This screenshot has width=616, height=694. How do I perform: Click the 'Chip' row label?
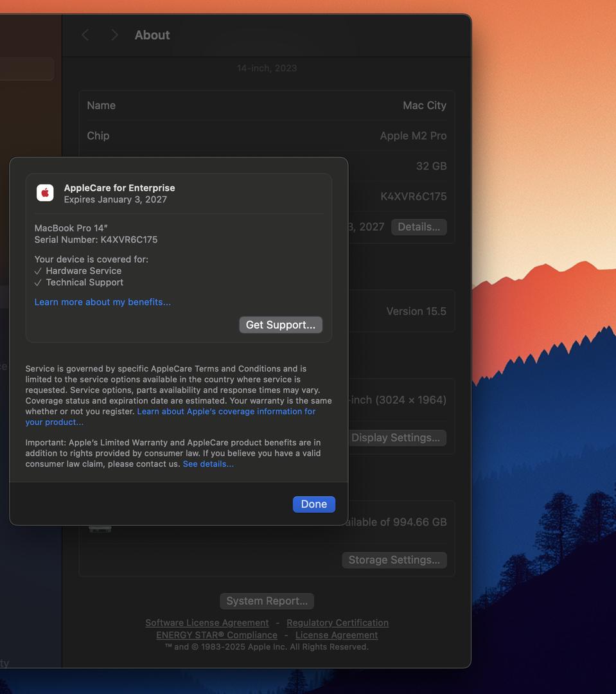(98, 136)
